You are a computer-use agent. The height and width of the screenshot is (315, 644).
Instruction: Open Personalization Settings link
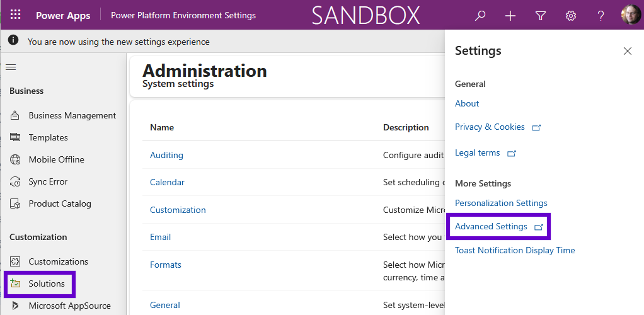[x=501, y=203]
